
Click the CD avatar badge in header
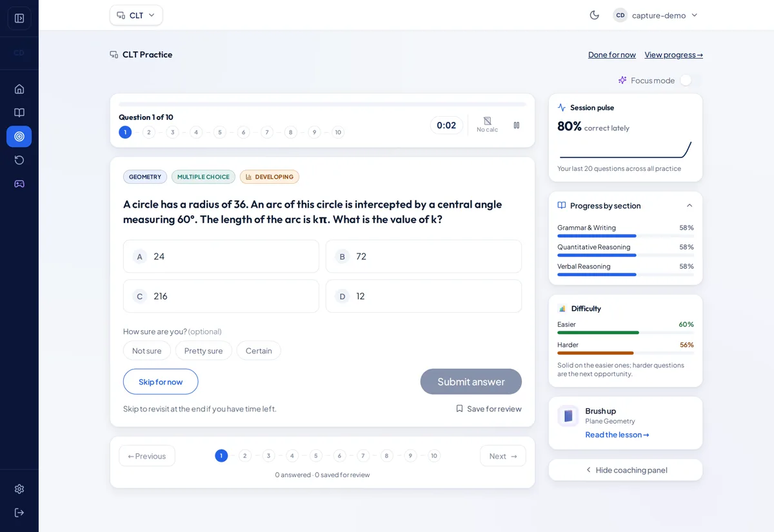(x=620, y=15)
